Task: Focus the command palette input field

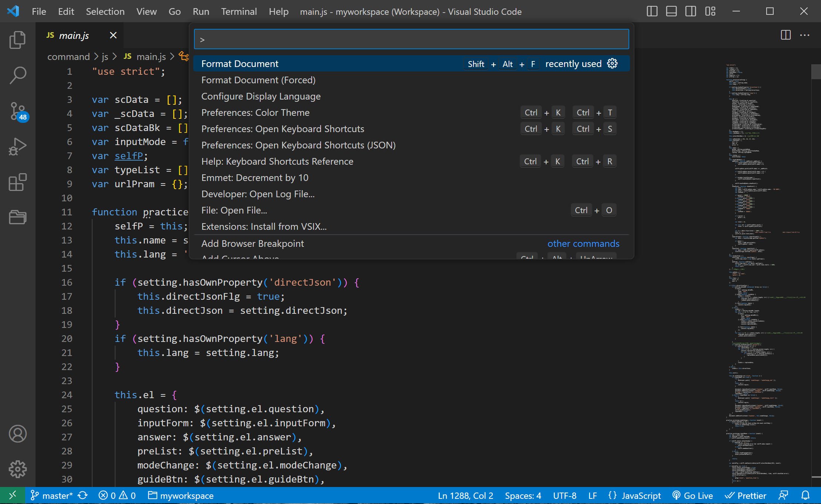Action: (411, 39)
